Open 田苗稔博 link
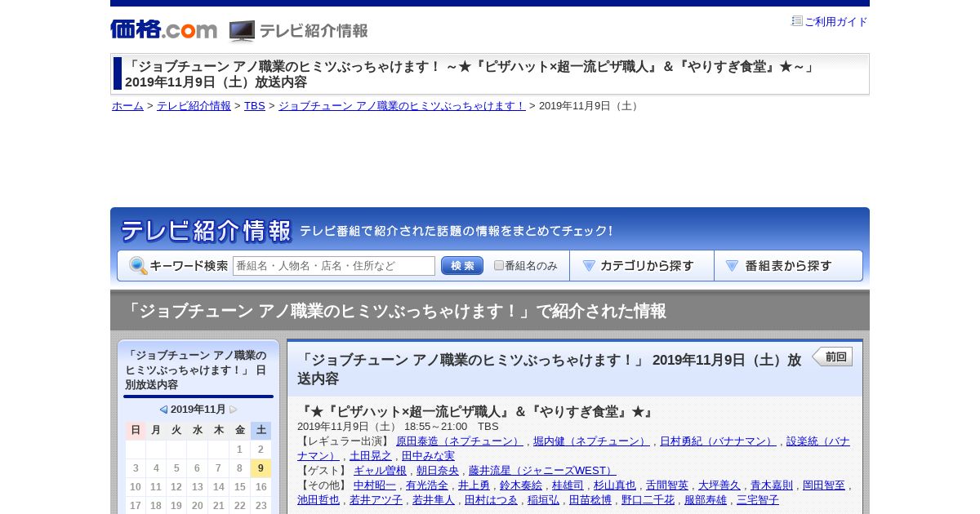Viewport: 980px width, 514px height. (590, 500)
